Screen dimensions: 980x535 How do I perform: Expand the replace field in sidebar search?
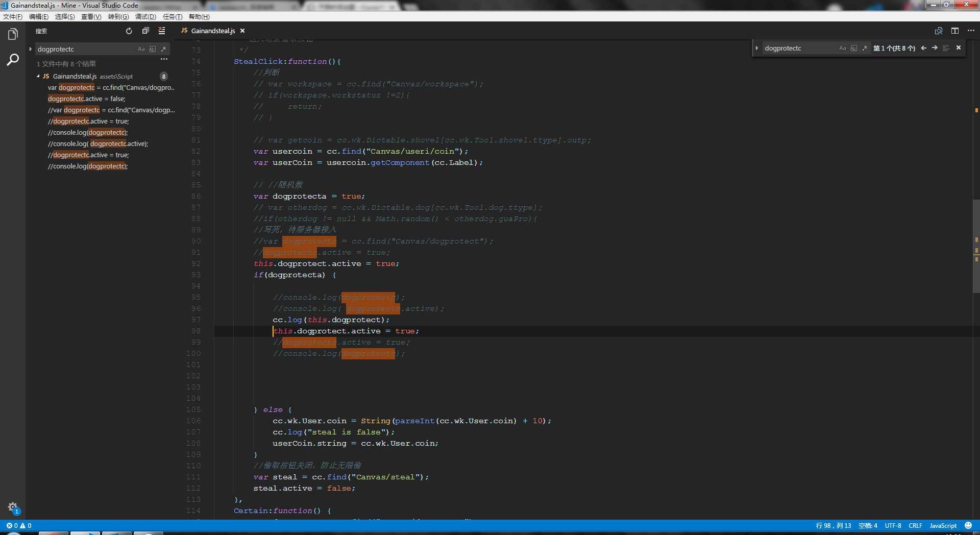click(31, 50)
